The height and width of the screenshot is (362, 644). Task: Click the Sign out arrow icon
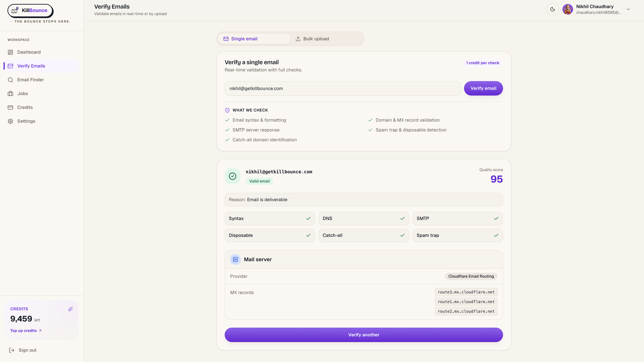pyautogui.click(x=11, y=350)
